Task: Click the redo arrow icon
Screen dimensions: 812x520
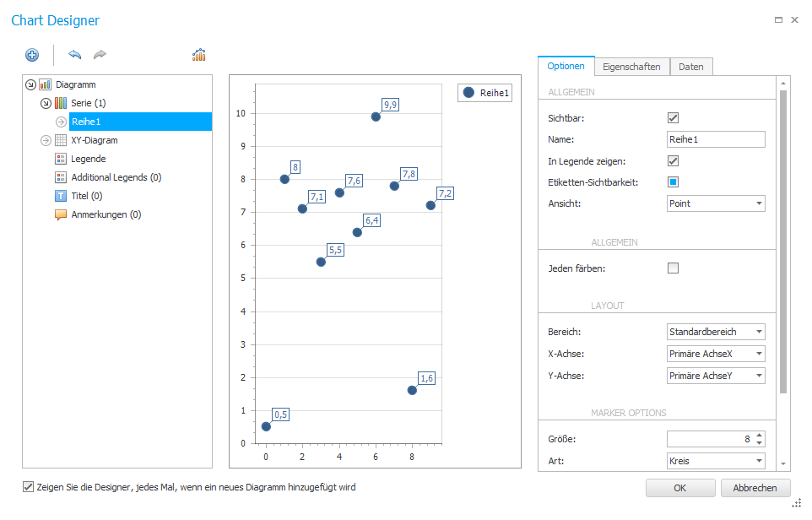Action: click(100, 54)
